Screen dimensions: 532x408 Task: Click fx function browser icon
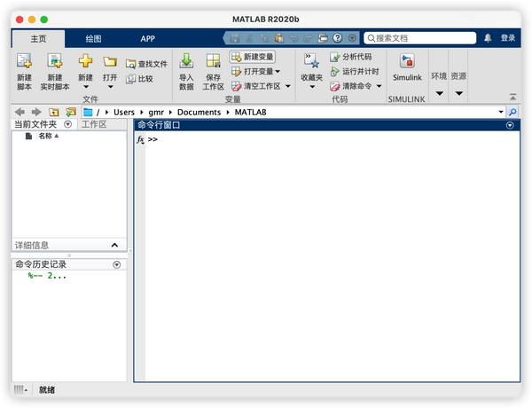pos(140,139)
